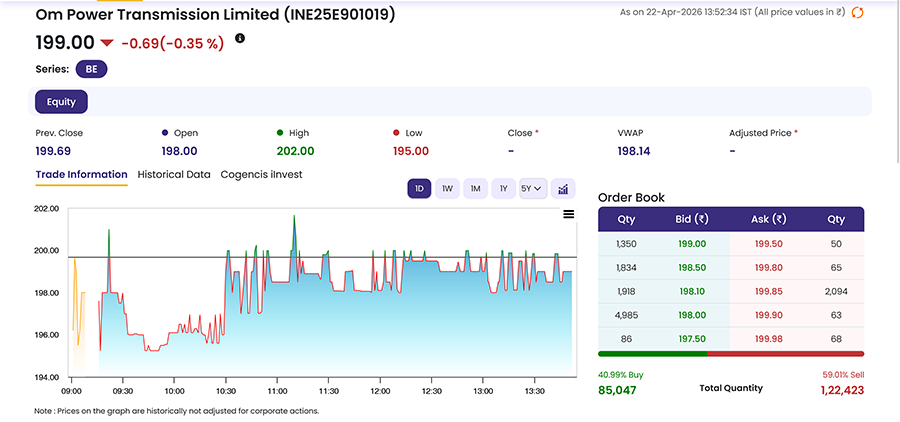Open the advanced chart icon
The height and width of the screenshot is (422, 900).
click(563, 188)
